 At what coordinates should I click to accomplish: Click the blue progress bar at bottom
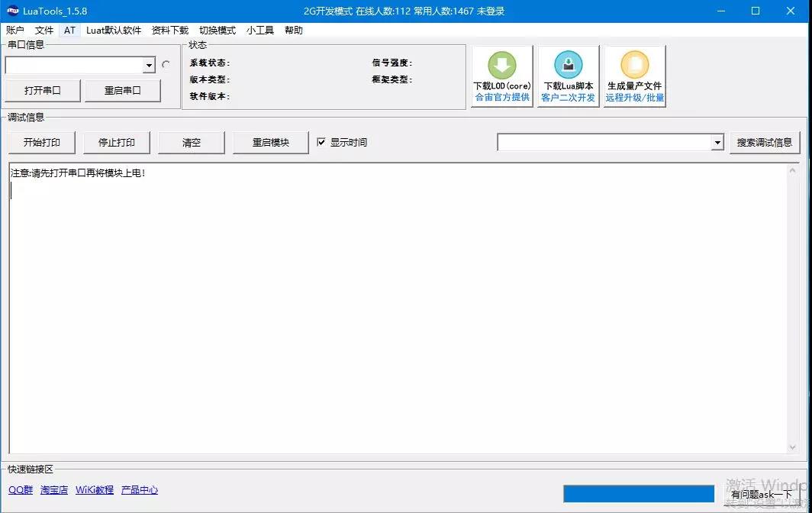click(639, 494)
